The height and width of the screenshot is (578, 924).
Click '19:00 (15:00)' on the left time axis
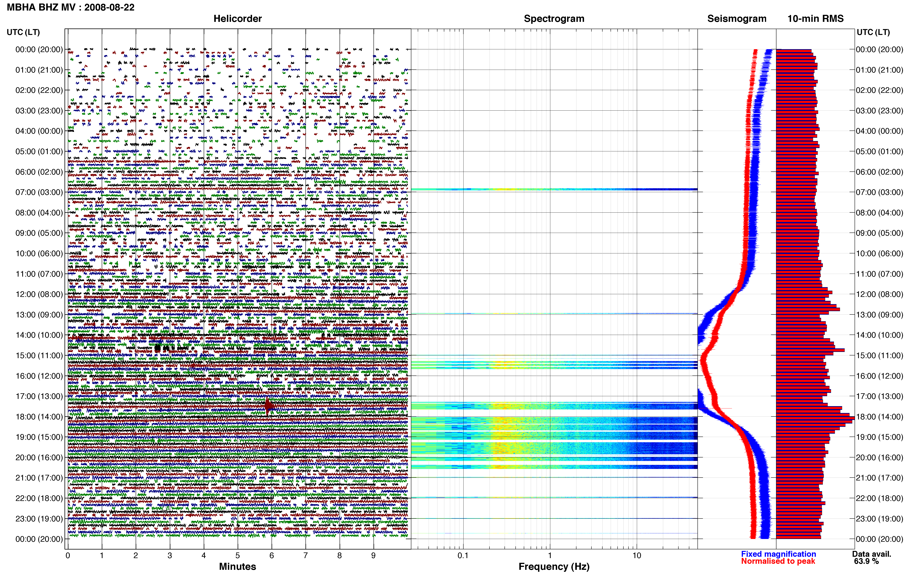(x=39, y=437)
